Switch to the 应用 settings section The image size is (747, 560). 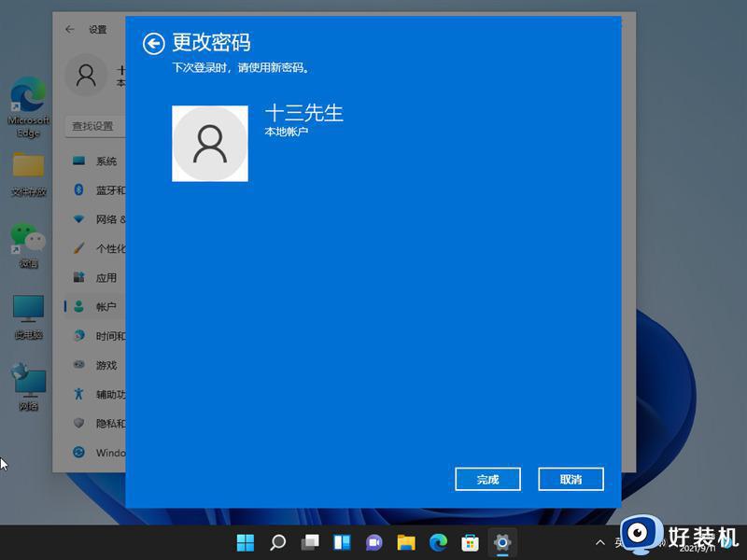(x=106, y=277)
